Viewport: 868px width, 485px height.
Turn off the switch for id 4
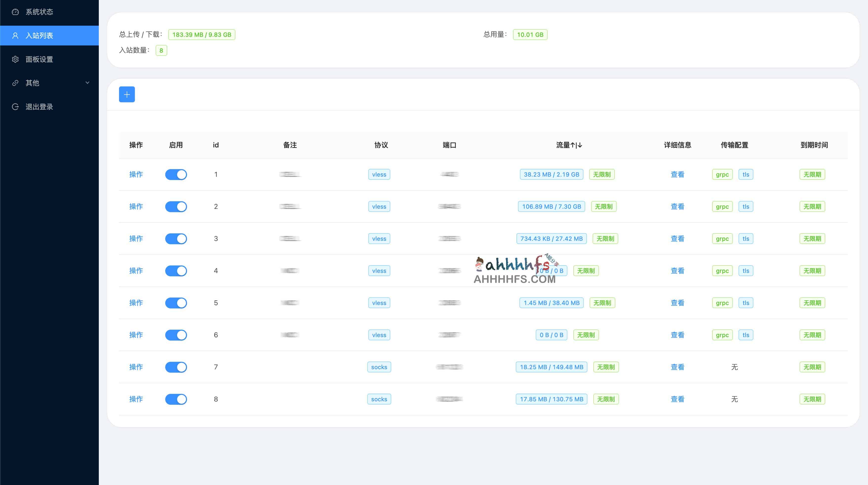(x=176, y=271)
